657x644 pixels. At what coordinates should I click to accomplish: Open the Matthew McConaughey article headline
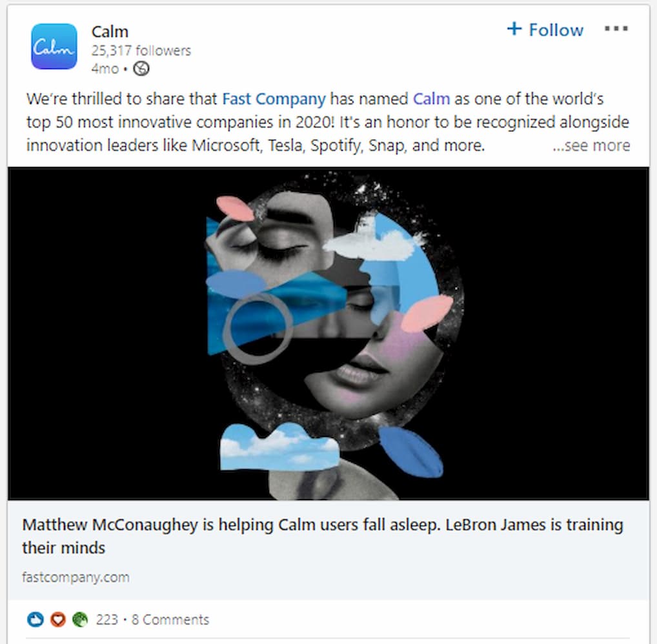click(323, 536)
